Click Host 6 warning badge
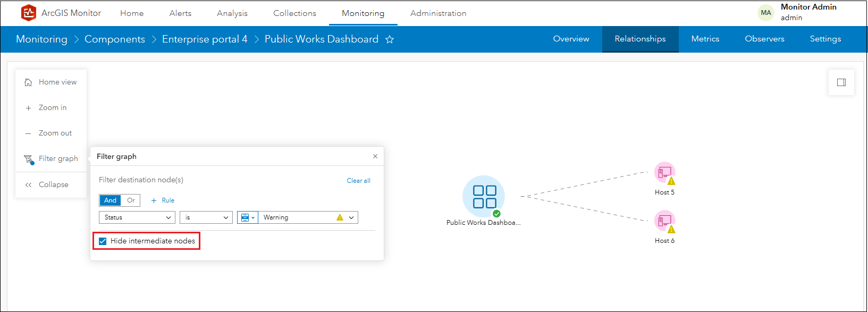The image size is (868, 312). click(671, 229)
